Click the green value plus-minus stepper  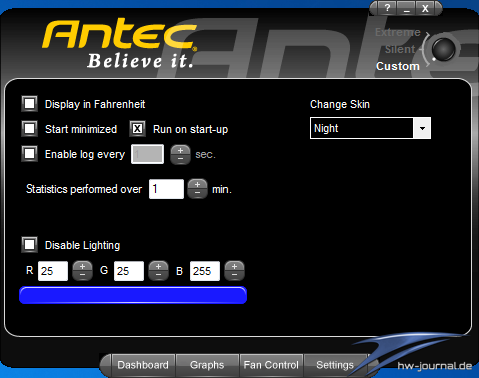pos(158,271)
